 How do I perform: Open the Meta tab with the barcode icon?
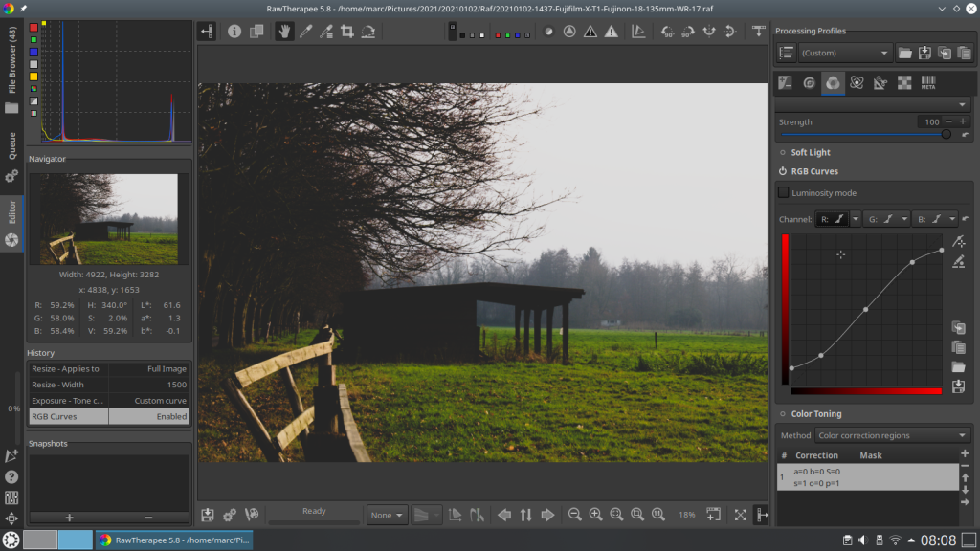point(927,83)
